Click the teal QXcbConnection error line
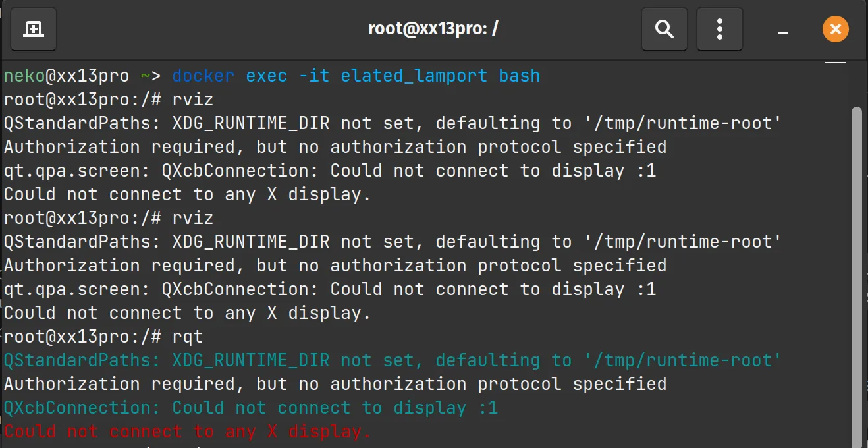 [x=250, y=408]
